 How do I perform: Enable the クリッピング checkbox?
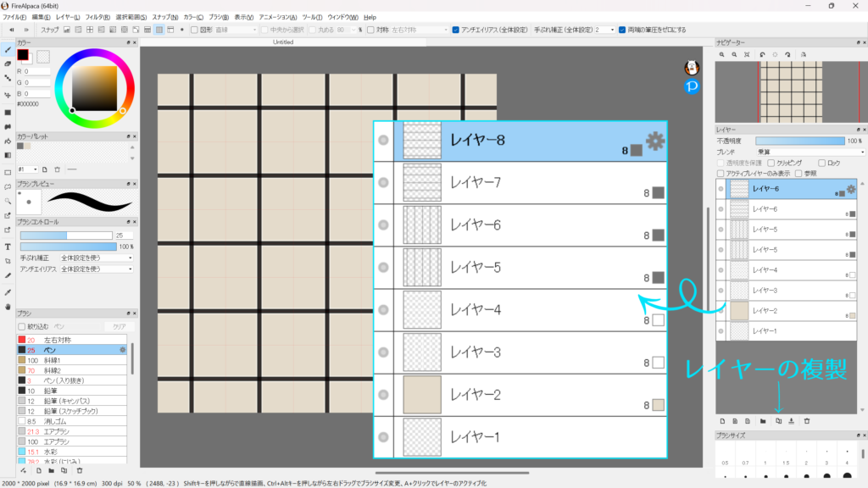pyautogui.click(x=771, y=163)
